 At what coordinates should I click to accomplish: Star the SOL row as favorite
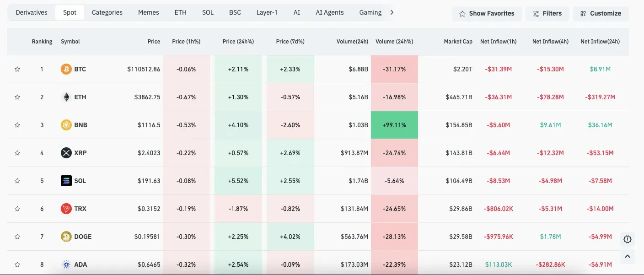[x=17, y=181]
